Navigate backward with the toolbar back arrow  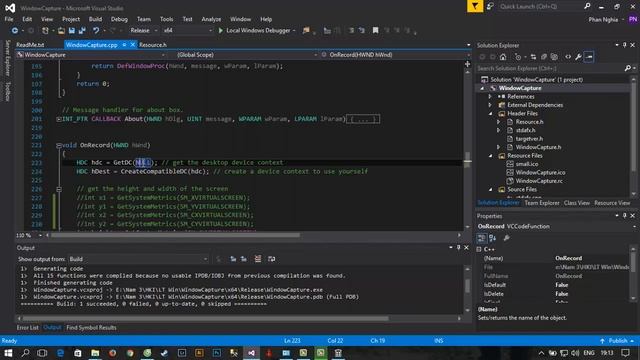(15, 31)
